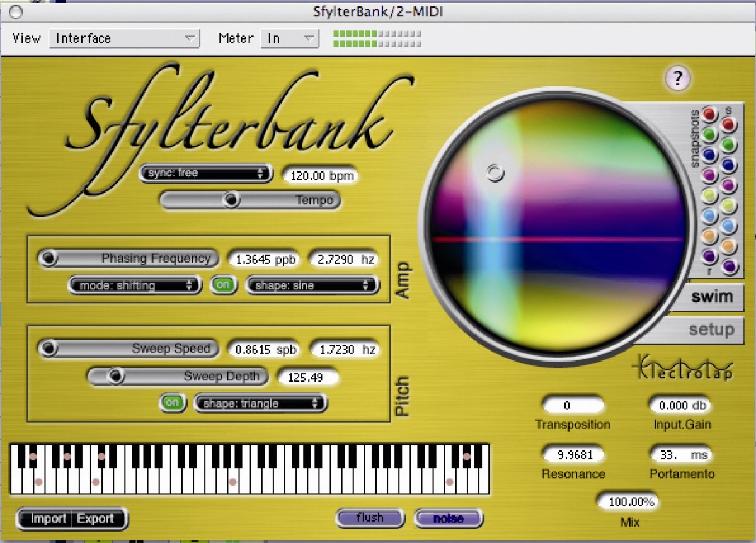Click the 120.00 bpm tempo field
Screen dimensions: 756x543
coord(320,176)
